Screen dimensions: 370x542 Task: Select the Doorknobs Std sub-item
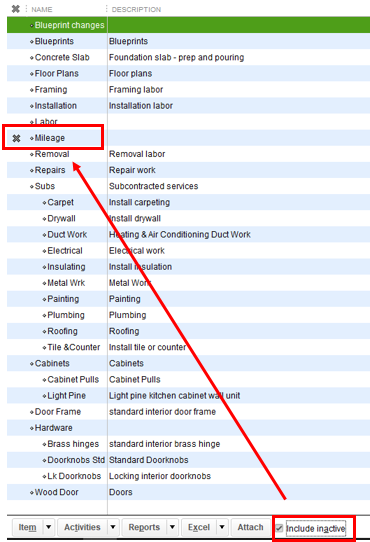tap(76, 460)
